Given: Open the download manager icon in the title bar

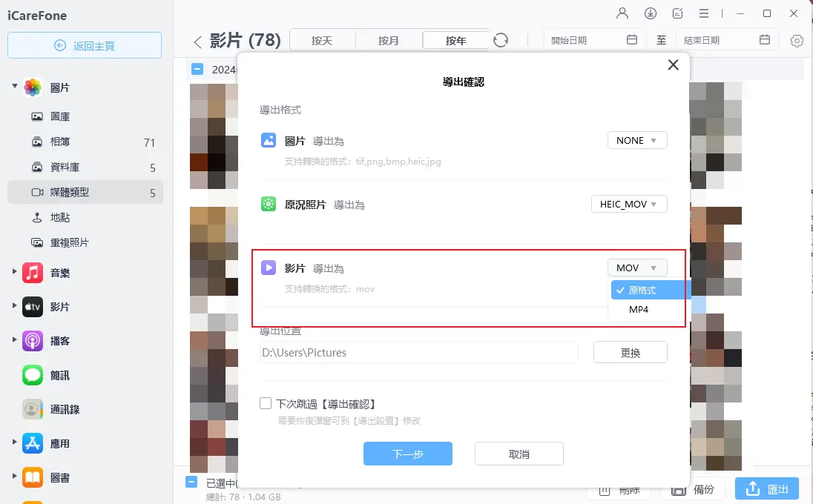Looking at the screenshot, I should click(650, 13).
